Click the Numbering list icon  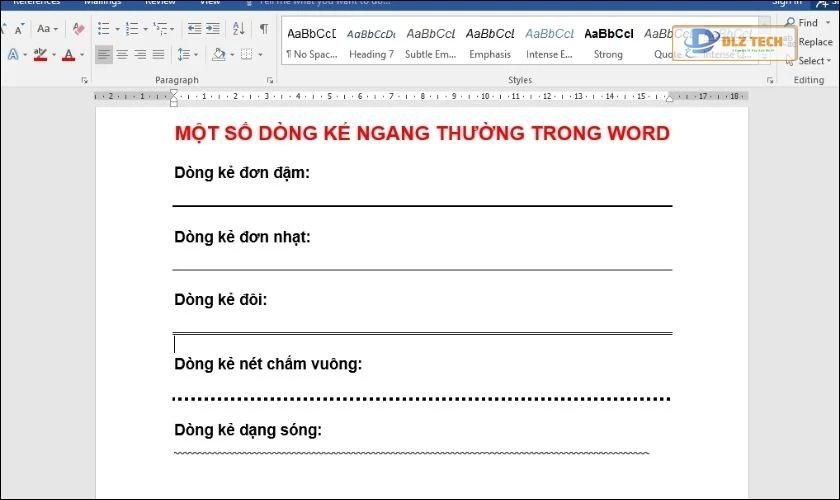(131, 29)
